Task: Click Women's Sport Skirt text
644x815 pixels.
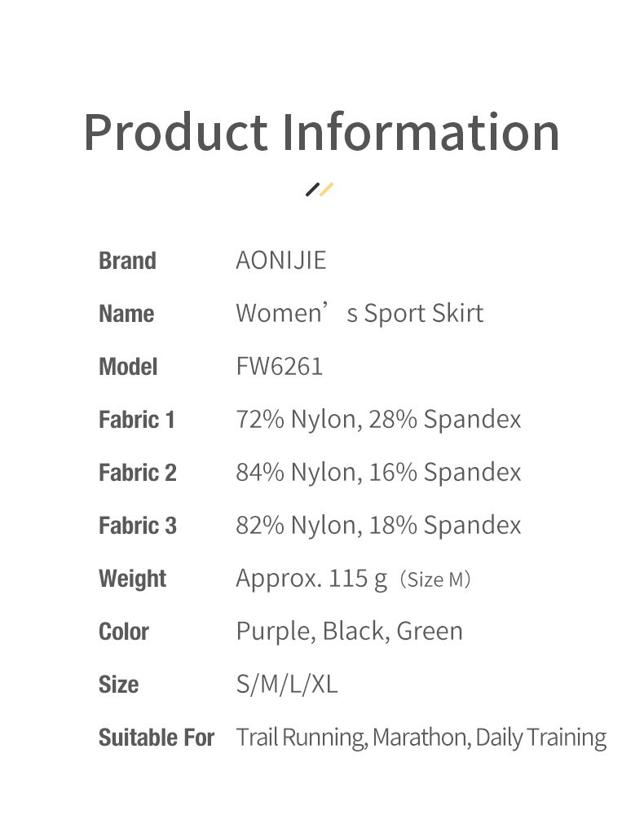Action: pyautogui.click(x=359, y=313)
